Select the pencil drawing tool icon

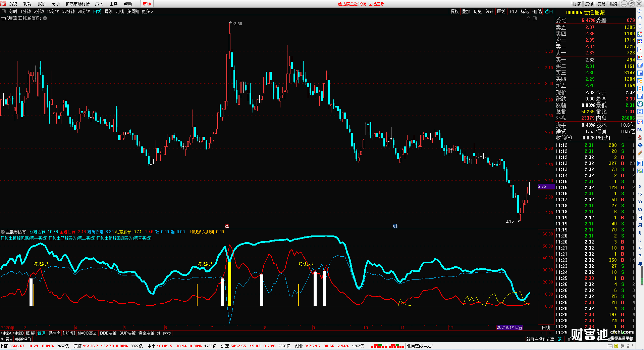coord(640,153)
